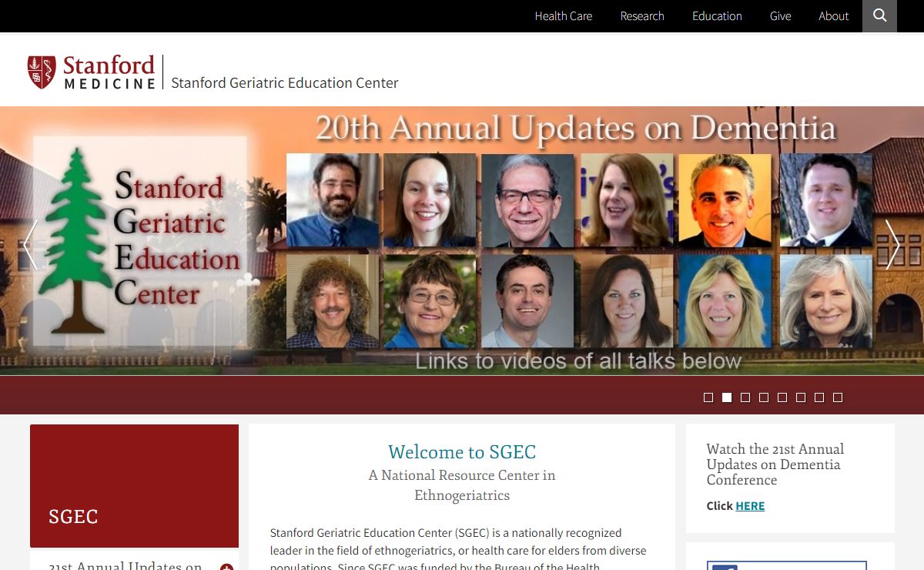
Task: Open the Give menu item
Action: tap(780, 15)
